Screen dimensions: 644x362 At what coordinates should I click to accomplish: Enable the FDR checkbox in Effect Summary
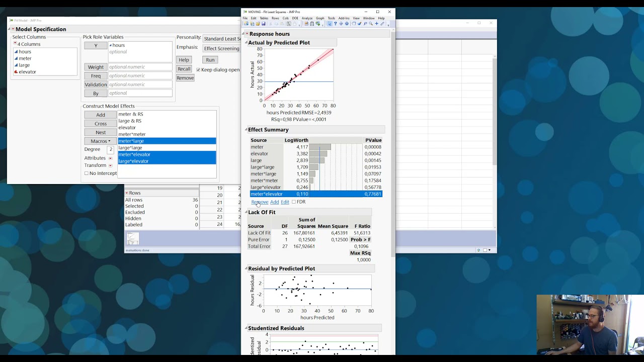click(x=294, y=202)
